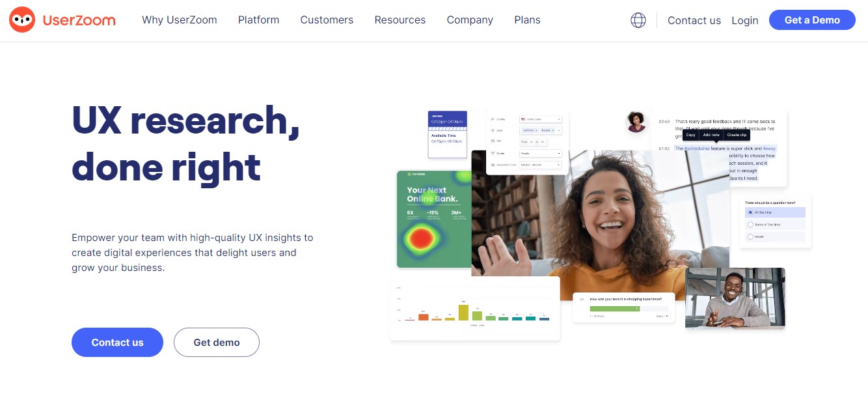This screenshot has width=868, height=398.
Task: Click Create clip in transcript popup
Action: [x=737, y=135]
